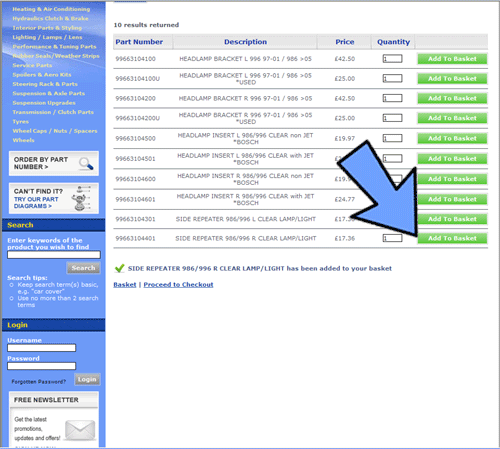The width and height of the screenshot is (500, 449).
Task: Click the magnifier icon on Order By Part Number
Action: [x=86, y=163]
